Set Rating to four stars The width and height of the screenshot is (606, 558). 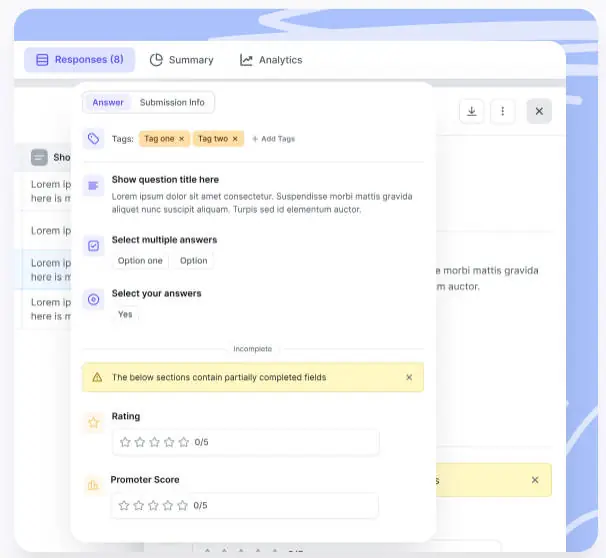coord(169,442)
